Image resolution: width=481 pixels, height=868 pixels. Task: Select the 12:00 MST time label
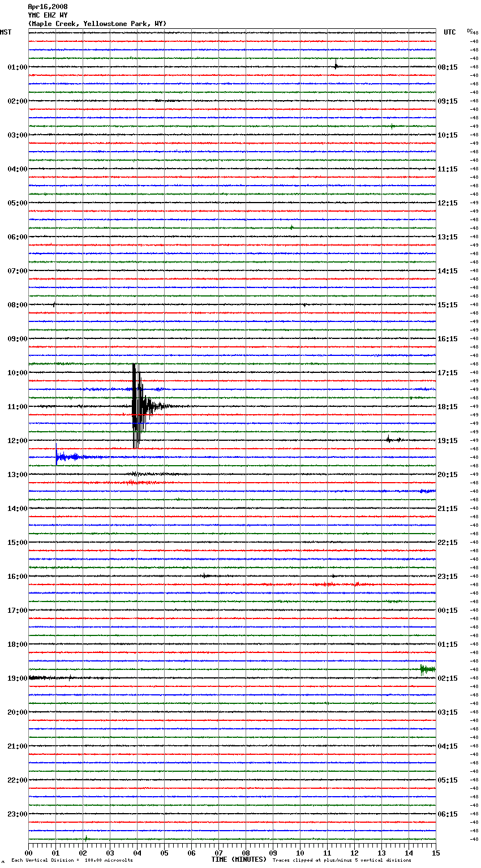coord(17,441)
